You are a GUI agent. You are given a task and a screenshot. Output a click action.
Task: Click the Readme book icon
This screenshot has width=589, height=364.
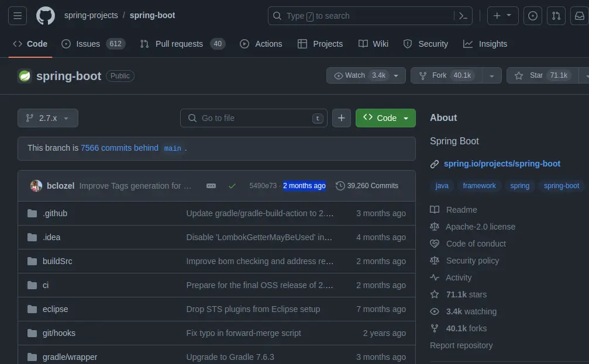[435, 210]
